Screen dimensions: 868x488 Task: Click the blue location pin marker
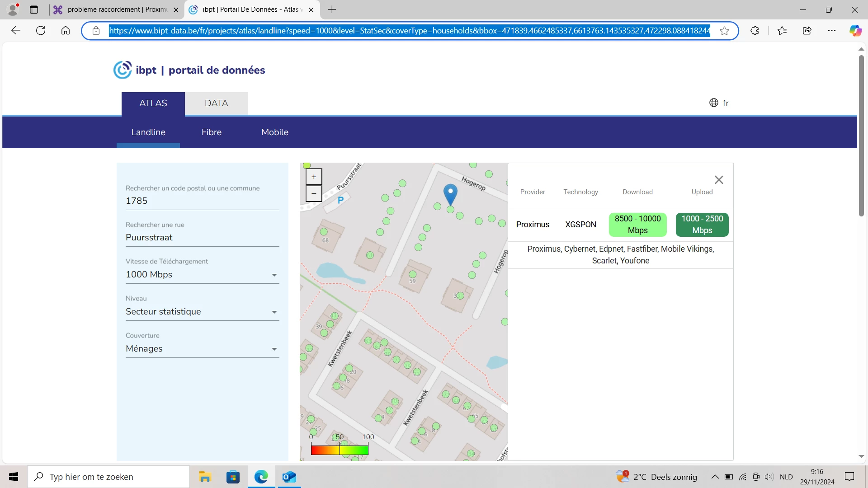(450, 193)
